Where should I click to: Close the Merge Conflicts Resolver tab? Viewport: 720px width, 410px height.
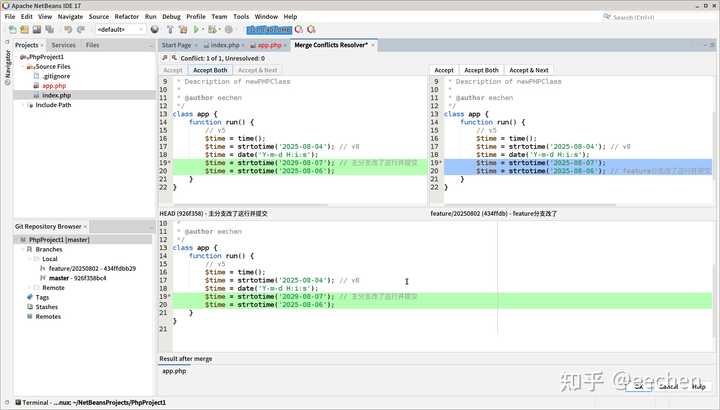tap(373, 45)
